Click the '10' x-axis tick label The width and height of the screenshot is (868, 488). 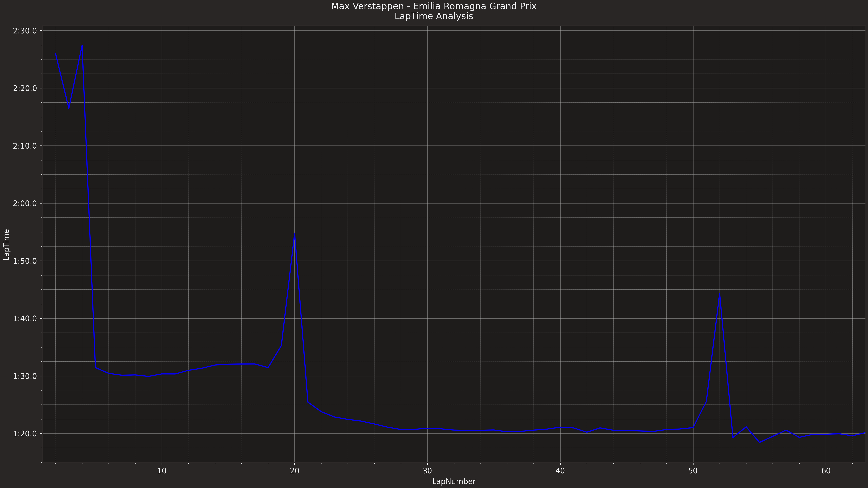tap(162, 471)
